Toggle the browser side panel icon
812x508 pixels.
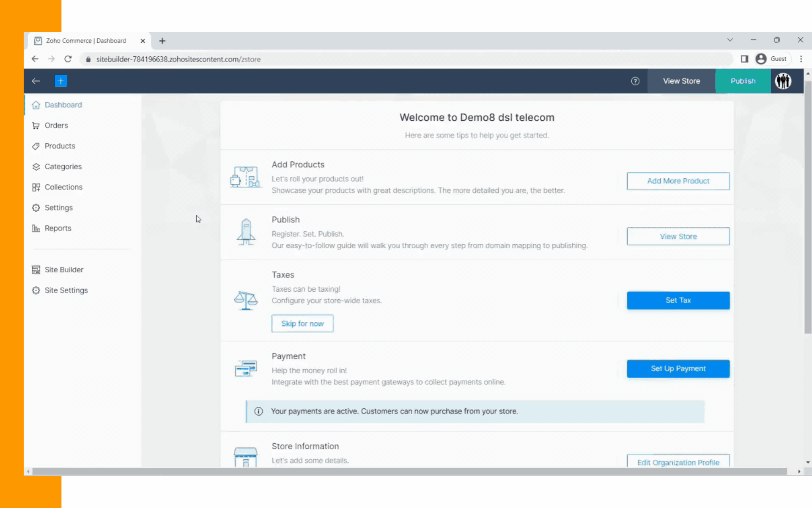pos(744,59)
